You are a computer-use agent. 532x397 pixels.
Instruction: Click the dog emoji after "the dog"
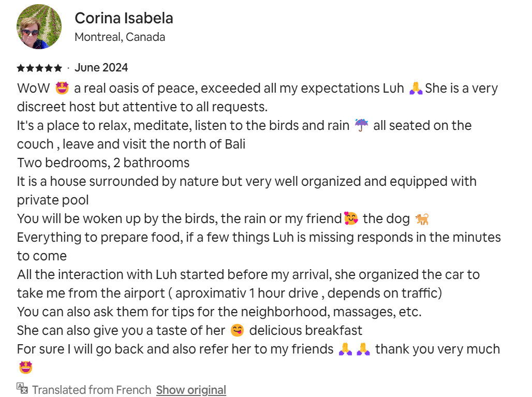(422, 219)
